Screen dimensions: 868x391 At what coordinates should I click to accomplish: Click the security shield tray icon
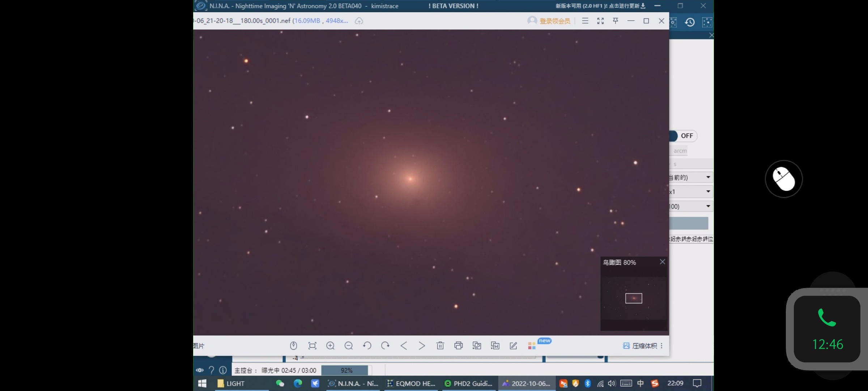(575, 383)
